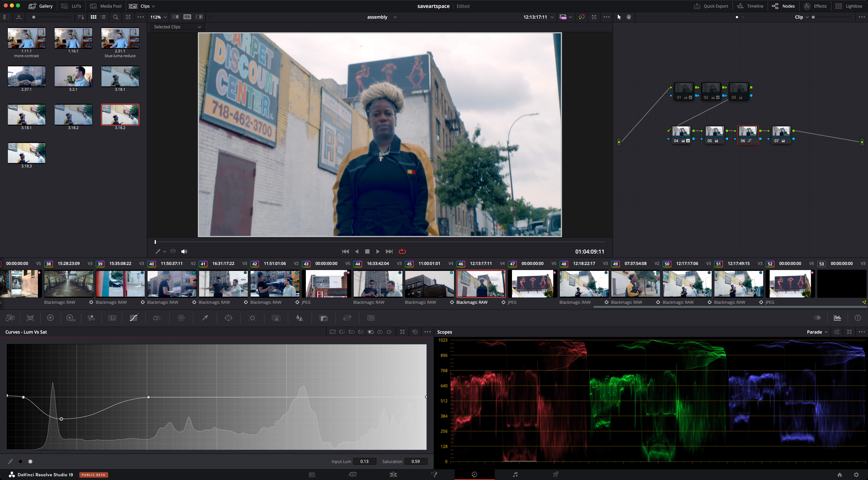Toggle split screen viewer mode
The height and width of the screenshot is (480, 868).
[x=187, y=17]
